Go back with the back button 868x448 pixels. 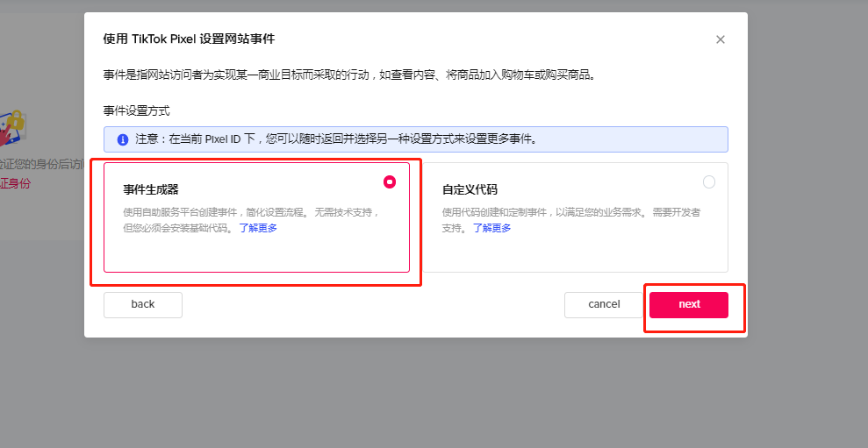pyautogui.click(x=143, y=305)
